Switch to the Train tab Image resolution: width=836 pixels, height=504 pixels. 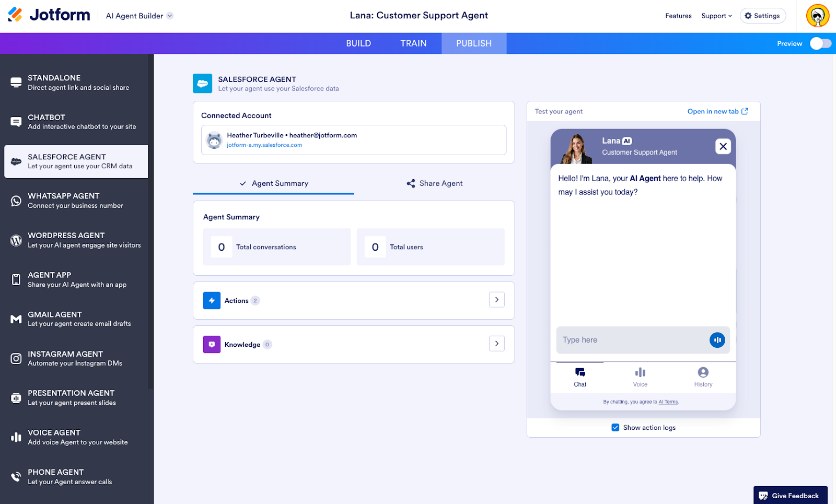click(x=413, y=43)
